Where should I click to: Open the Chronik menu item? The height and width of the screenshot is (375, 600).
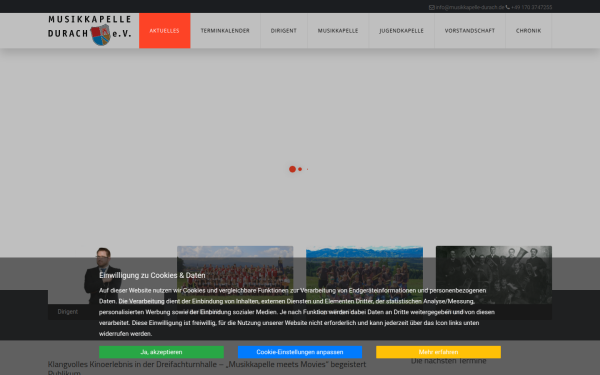[x=528, y=31]
